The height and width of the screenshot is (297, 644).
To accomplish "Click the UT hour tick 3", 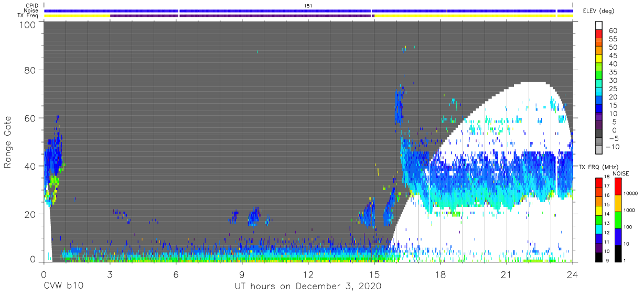I will [110, 274].
